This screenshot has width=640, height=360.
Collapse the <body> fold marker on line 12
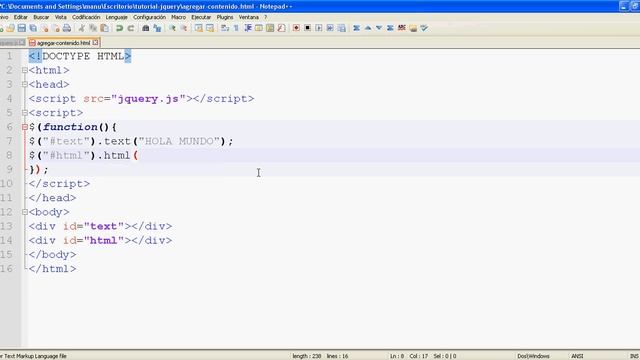(24, 212)
